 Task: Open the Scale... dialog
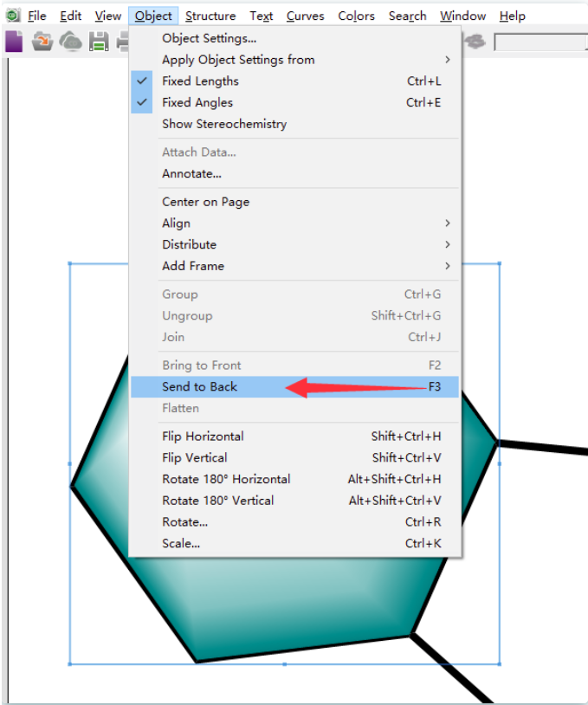(x=295, y=544)
